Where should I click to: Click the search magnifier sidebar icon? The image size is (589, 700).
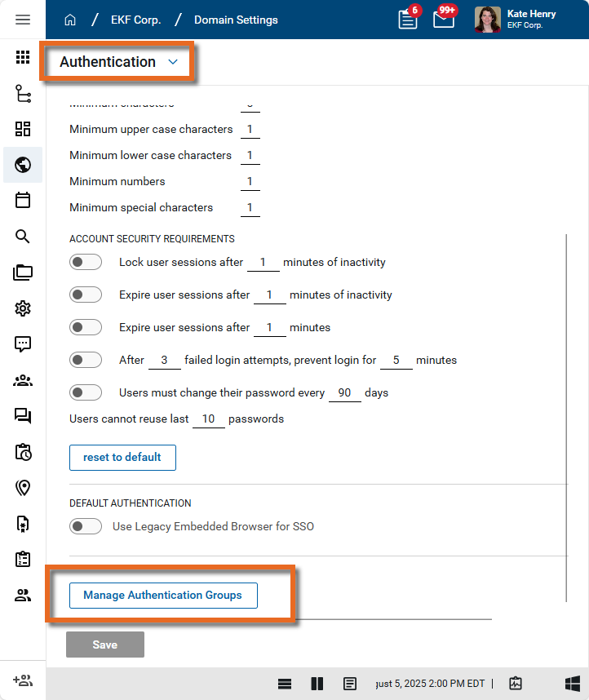23,237
